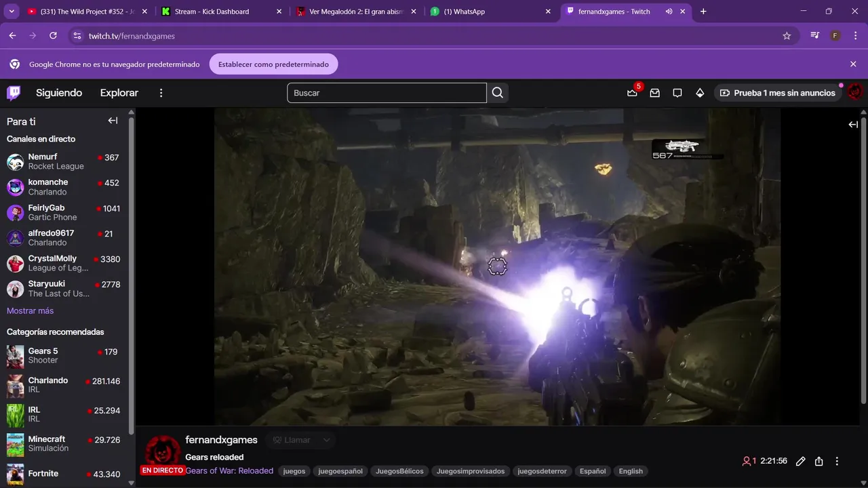Image resolution: width=868 pixels, height=488 pixels.
Task: Switch to Stream - Kick Dashboard tab
Action: (222, 12)
